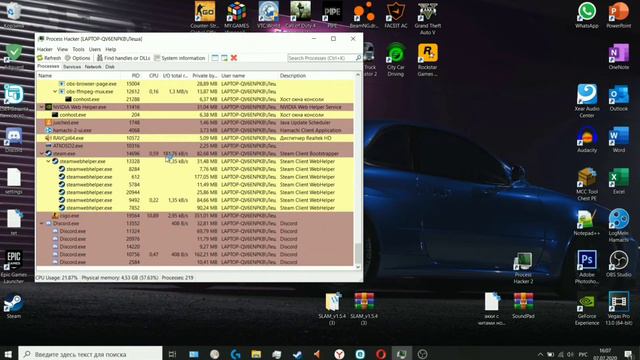Select the RAVCpl64.exe process row
This screenshot has height=360, width=640.
pos(195,138)
